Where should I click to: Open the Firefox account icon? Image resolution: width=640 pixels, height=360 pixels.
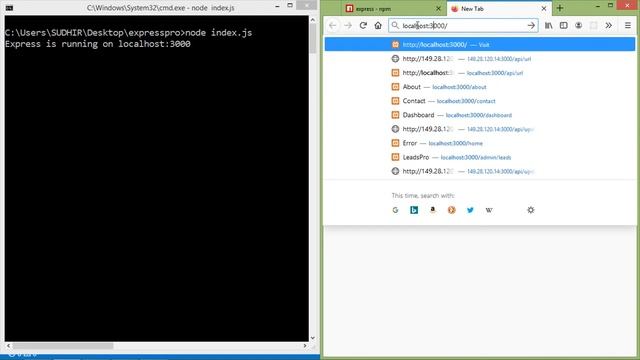click(x=578, y=25)
